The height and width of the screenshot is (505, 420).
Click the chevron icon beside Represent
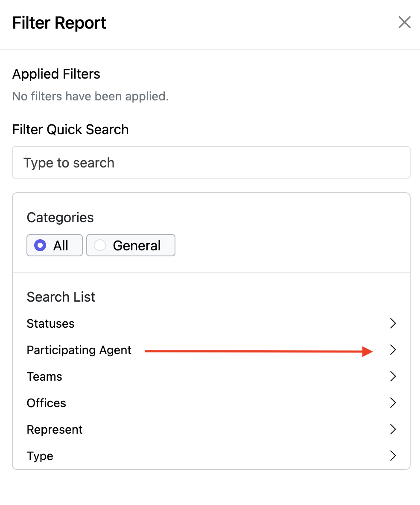coord(393,429)
